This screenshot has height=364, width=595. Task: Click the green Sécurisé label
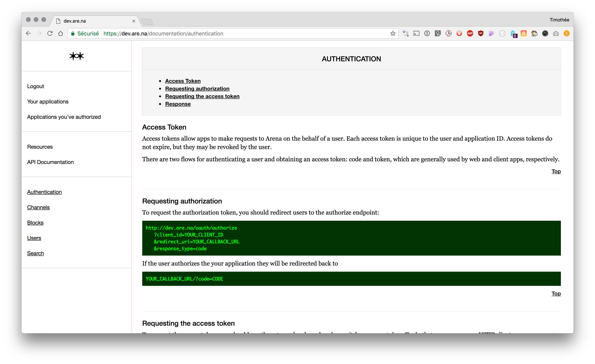88,33
